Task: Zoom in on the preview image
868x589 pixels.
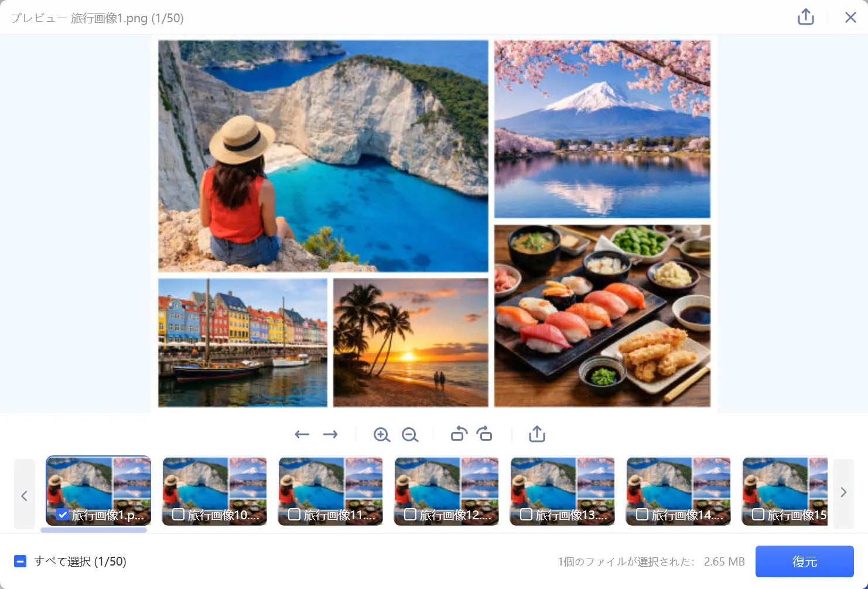Action: (382, 434)
